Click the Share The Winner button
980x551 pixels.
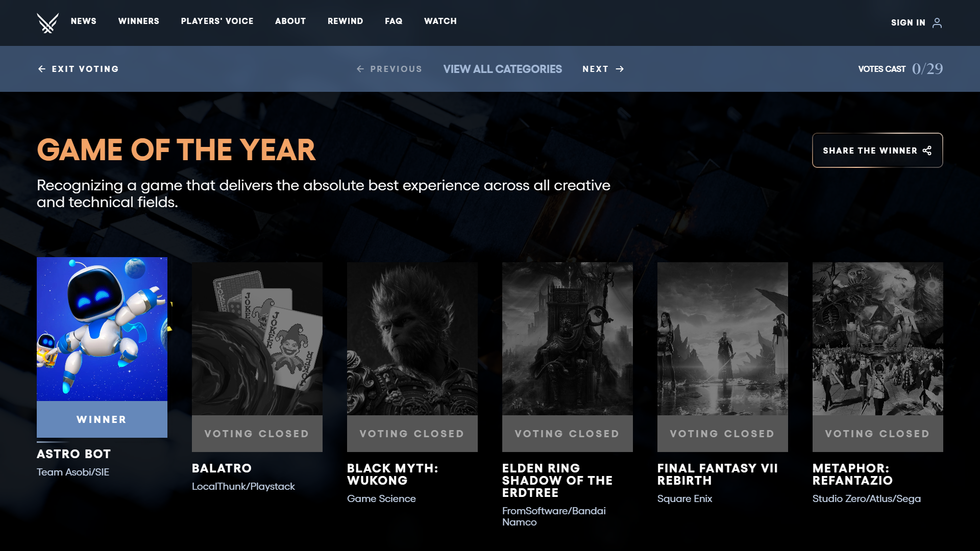(x=877, y=151)
